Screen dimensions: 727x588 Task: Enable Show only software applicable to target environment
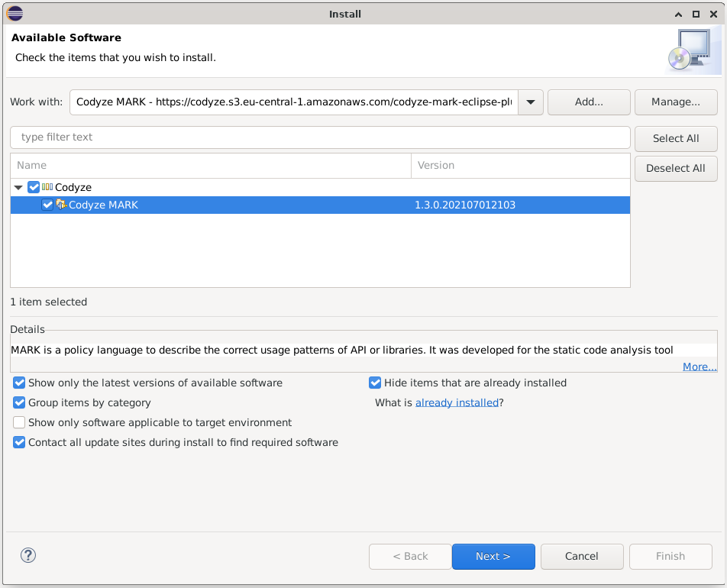pyautogui.click(x=20, y=422)
